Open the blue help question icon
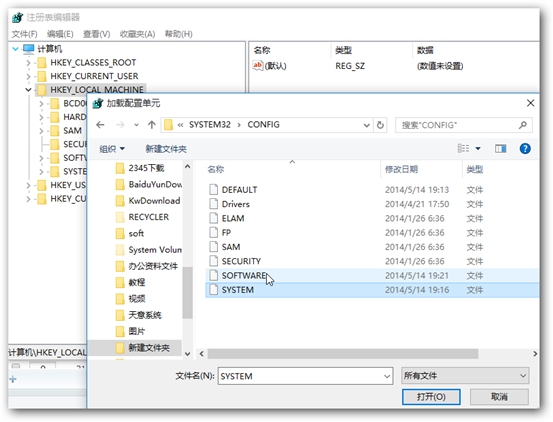This screenshot has height=422, width=553. [x=525, y=148]
